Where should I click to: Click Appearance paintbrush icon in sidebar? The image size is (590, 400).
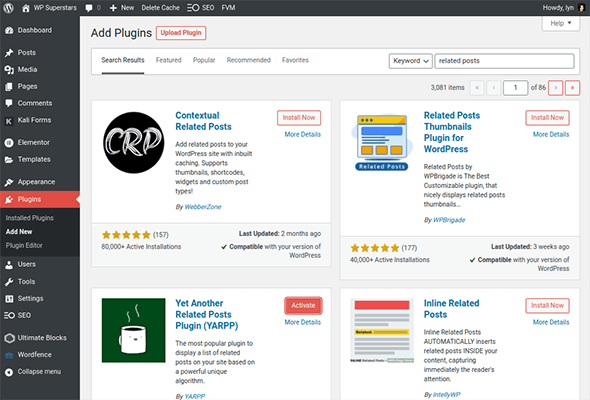[x=9, y=182]
